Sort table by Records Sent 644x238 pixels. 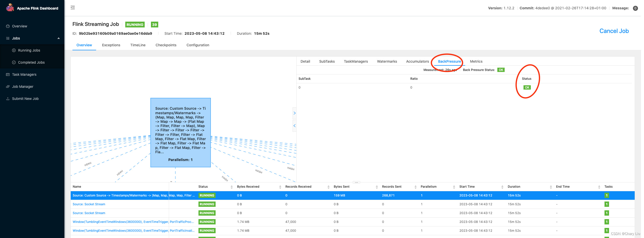pyautogui.click(x=415, y=187)
